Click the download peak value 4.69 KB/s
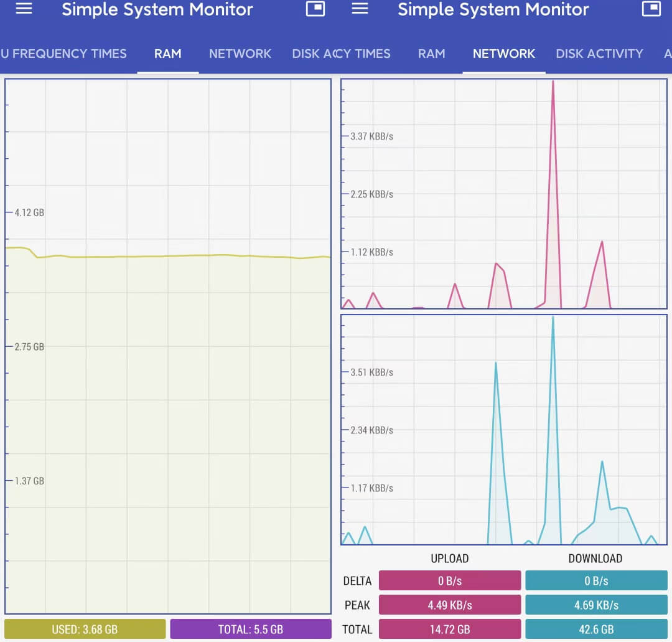672x642 pixels. [596, 605]
